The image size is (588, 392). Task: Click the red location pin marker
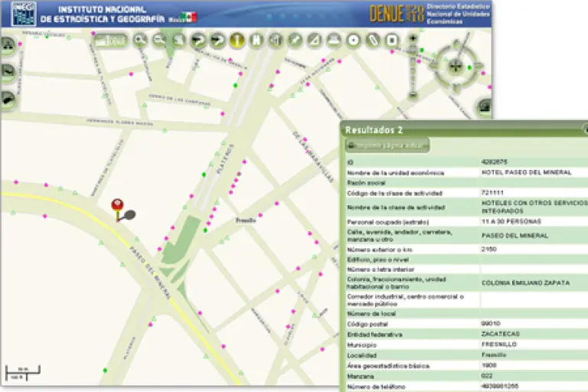pyautogui.click(x=117, y=205)
